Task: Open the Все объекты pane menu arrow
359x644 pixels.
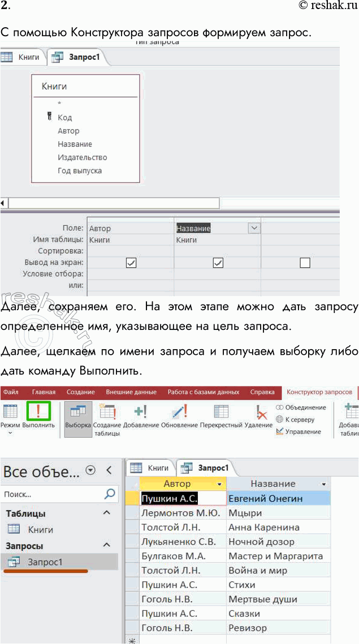Action: click(x=90, y=471)
